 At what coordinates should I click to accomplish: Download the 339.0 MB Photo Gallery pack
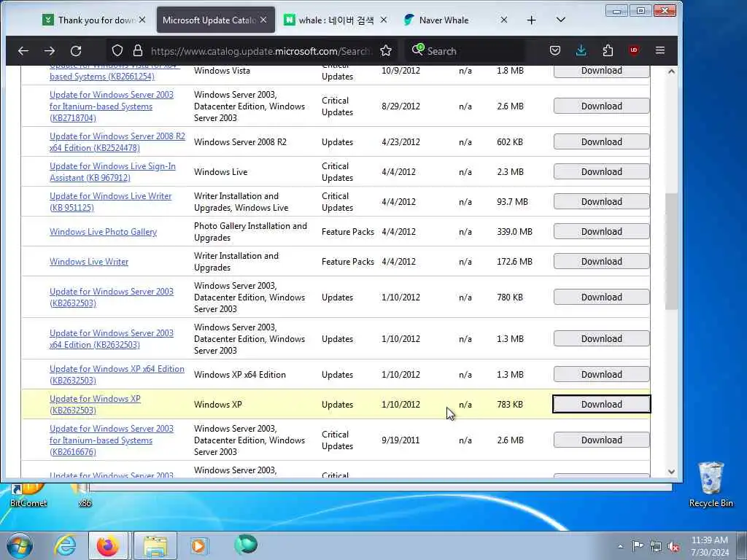coord(601,232)
